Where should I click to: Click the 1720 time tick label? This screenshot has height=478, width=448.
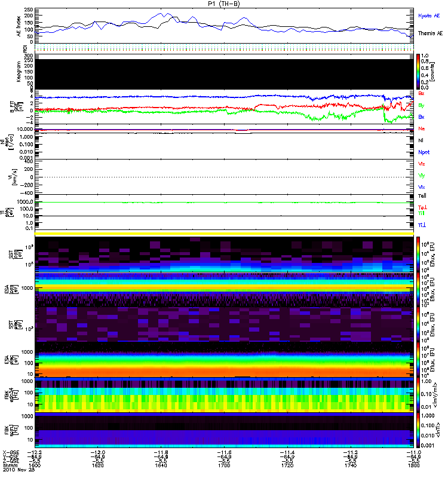(287, 465)
